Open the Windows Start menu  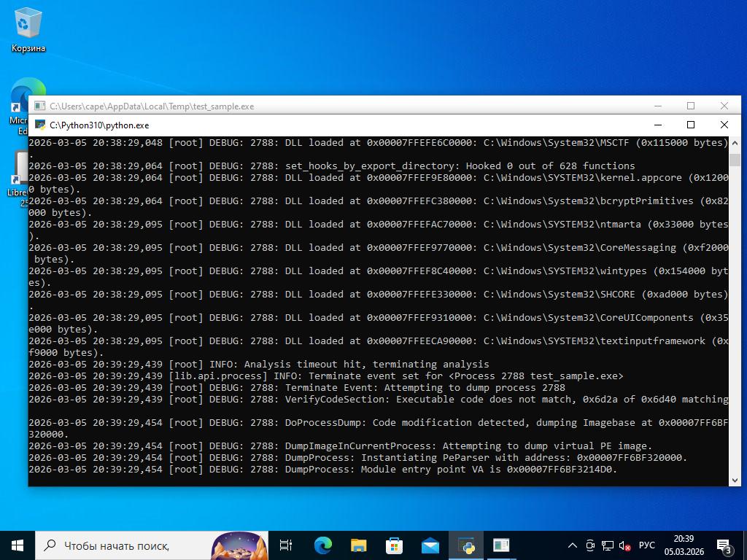(x=18, y=545)
